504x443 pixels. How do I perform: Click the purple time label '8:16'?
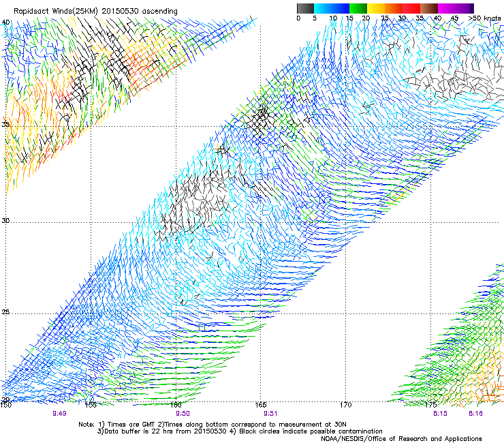coord(475,414)
